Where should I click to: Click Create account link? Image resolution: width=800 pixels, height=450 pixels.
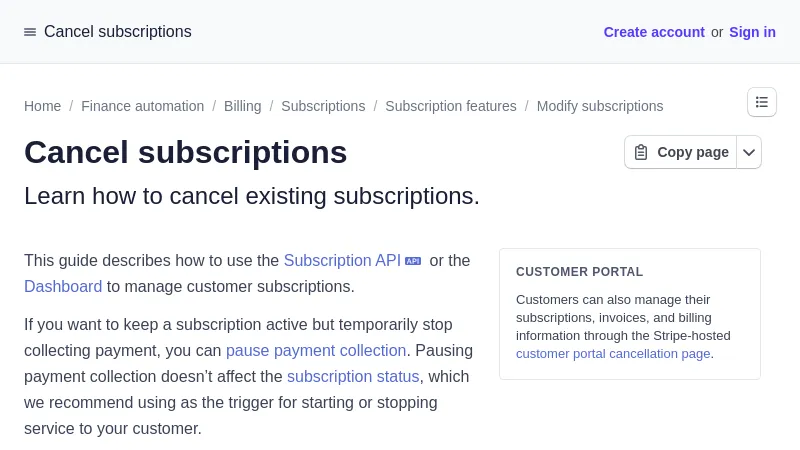tap(654, 32)
